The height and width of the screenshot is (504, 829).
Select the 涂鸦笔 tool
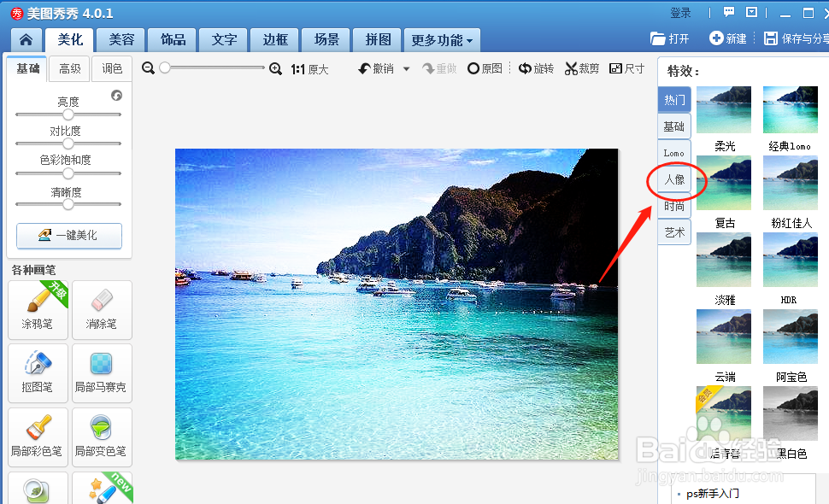click(38, 309)
